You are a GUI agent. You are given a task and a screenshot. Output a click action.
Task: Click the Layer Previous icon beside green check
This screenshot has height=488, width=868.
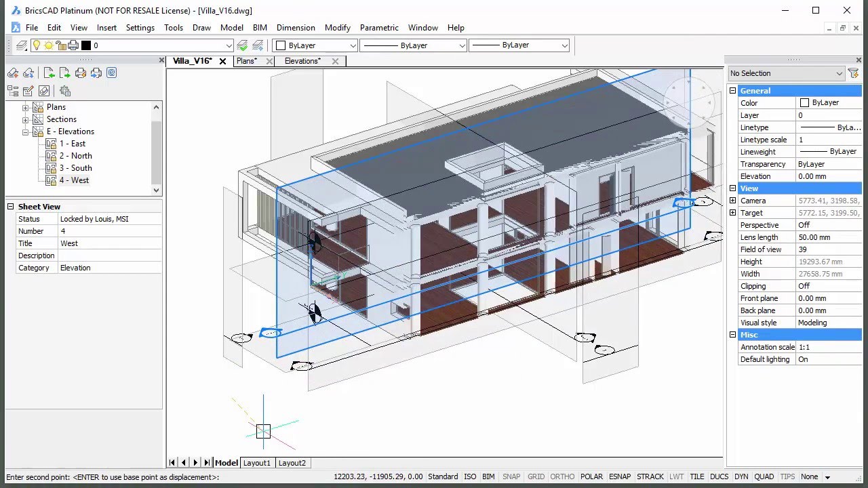coord(258,45)
